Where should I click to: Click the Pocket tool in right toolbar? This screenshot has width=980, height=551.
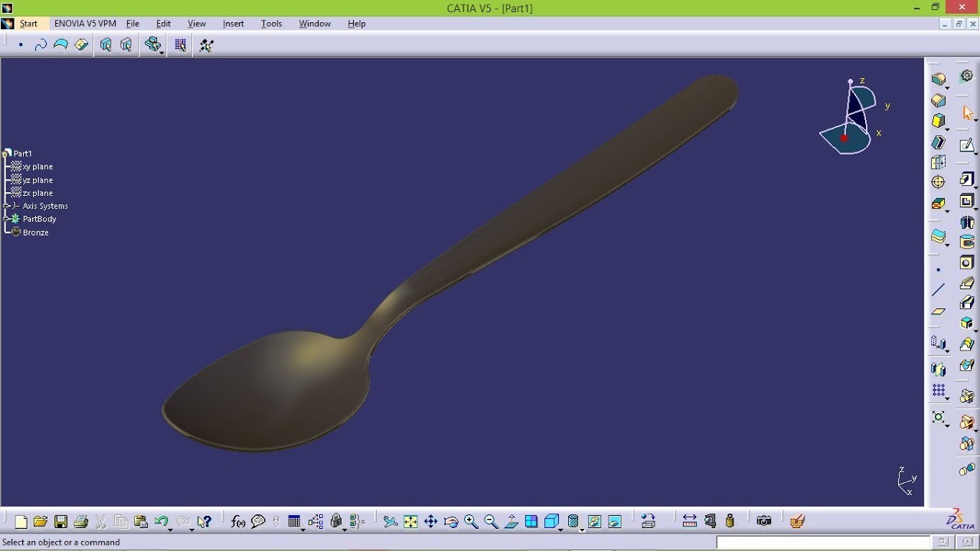tap(967, 201)
